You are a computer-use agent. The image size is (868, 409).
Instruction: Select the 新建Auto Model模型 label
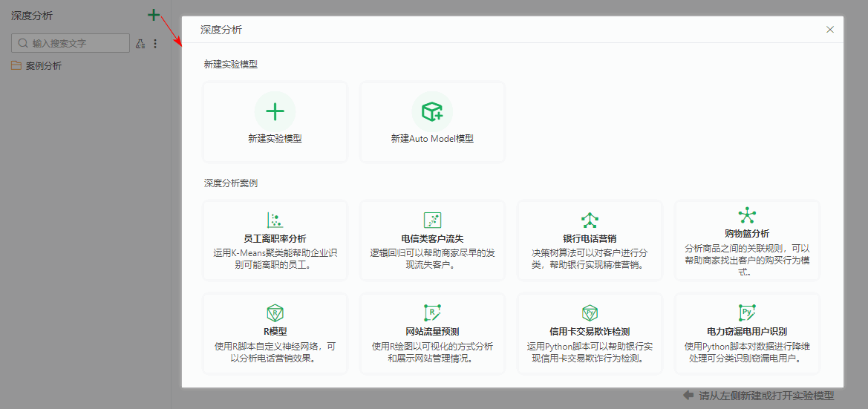click(x=432, y=138)
